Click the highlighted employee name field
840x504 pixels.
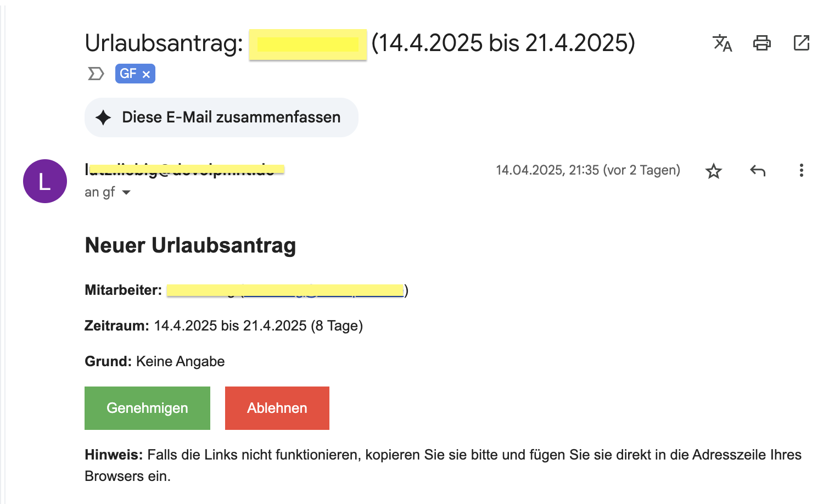[x=285, y=290]
